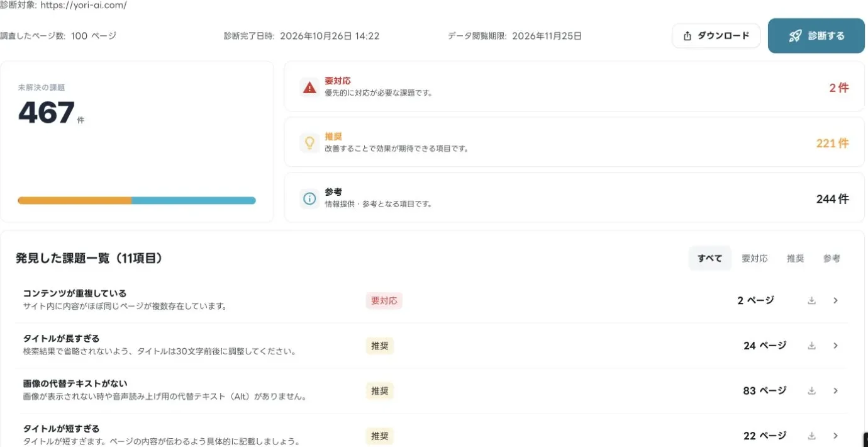
Task: Click the 発見した課題一覧（11項目） heading
Action: [89, 258]
